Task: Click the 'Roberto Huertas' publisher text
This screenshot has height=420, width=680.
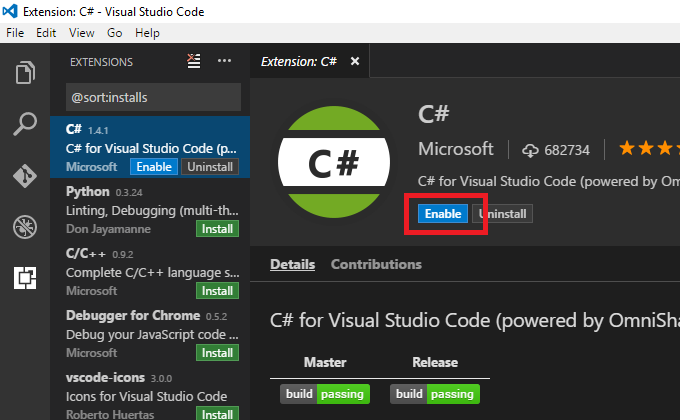Action: click(x=110, y=414)
